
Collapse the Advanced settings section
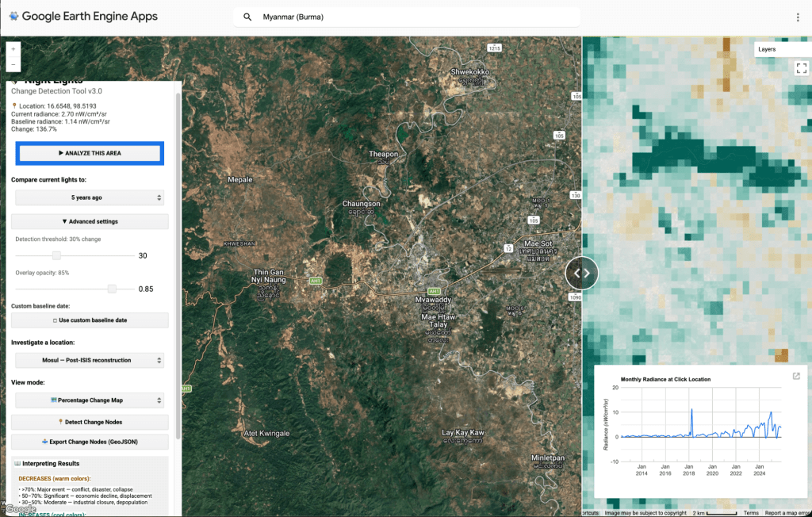click(x=90, y=221)
